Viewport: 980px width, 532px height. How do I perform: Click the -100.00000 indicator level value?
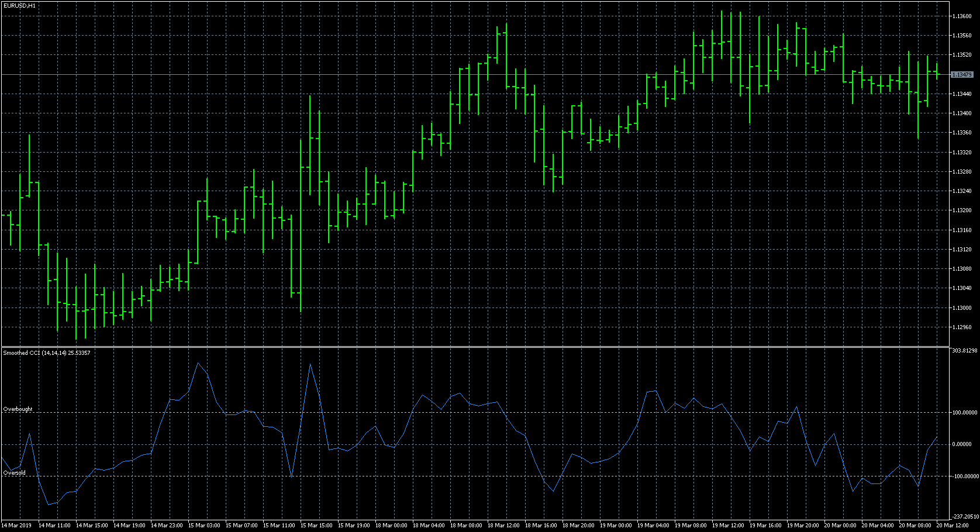(965, 476)
